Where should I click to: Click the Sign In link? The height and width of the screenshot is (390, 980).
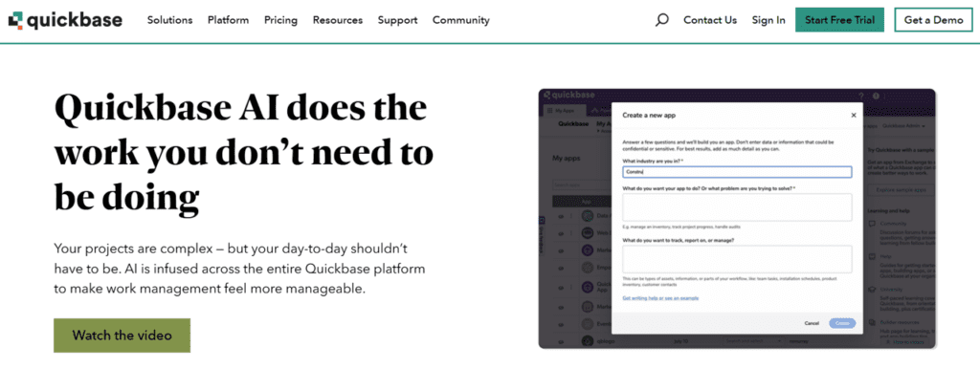[x=768, y=20]
